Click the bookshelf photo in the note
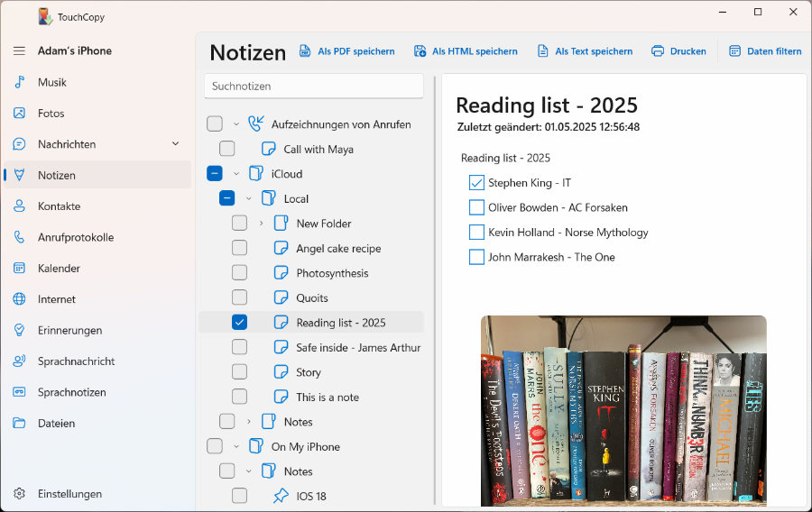Image resolution: width=812 pixels, height=512 pixels. tap(623, 411)
